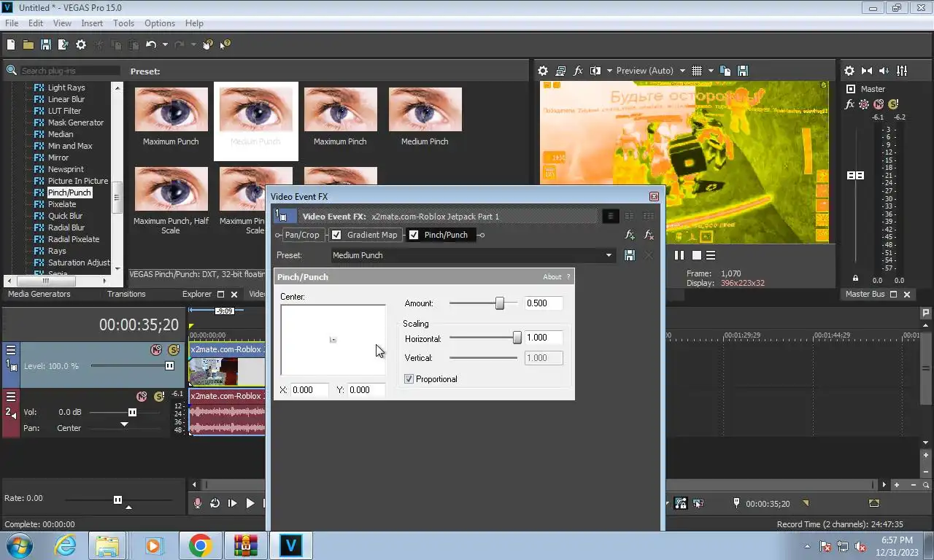Select Radial Blur in plug-in list

click(66, 227)
